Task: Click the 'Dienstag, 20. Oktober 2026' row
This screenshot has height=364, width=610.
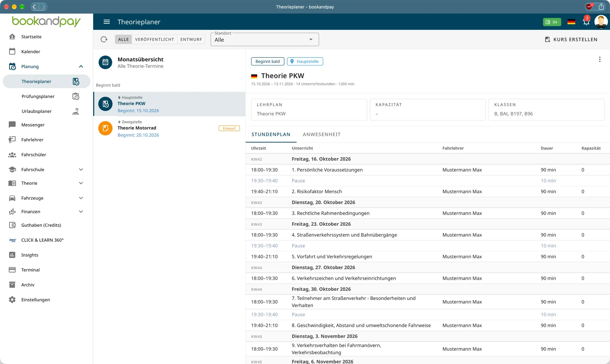Action: tap(428, 203)
